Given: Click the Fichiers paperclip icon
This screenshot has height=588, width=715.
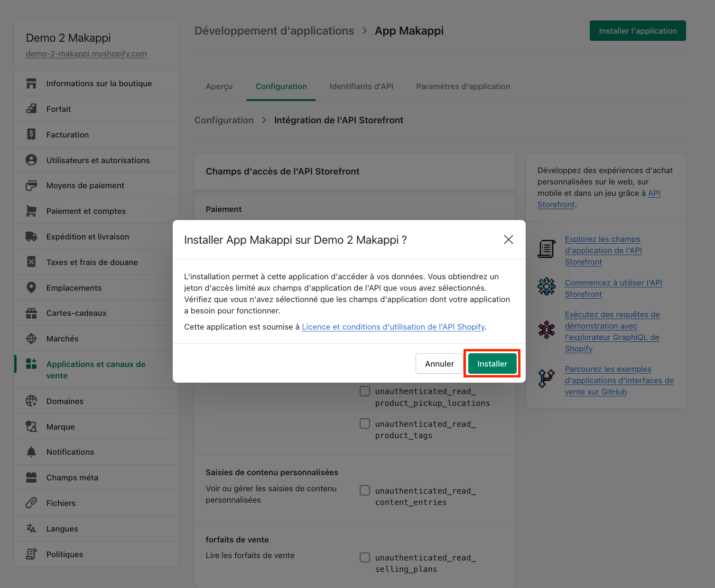Looking at the screenshot, I should tap(31, 503).
